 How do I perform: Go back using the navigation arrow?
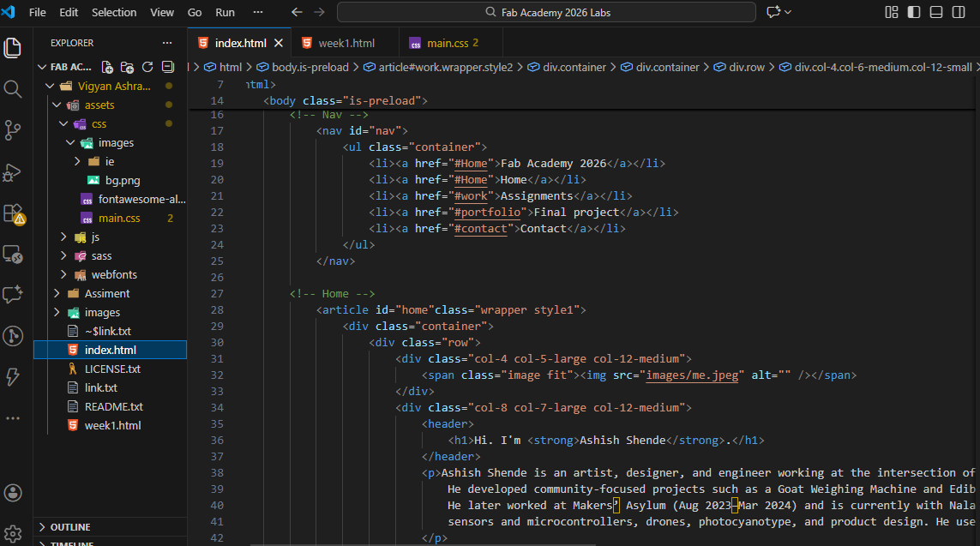[297, 12]
